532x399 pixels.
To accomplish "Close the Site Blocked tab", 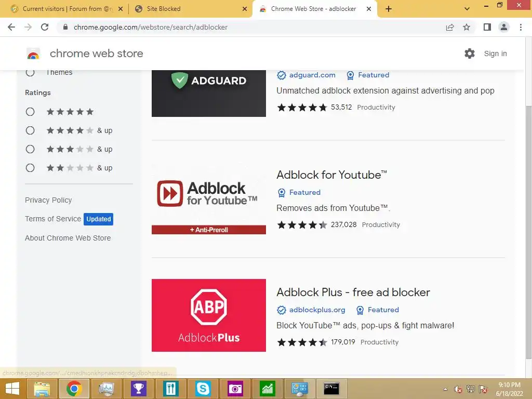I will 245,9.
